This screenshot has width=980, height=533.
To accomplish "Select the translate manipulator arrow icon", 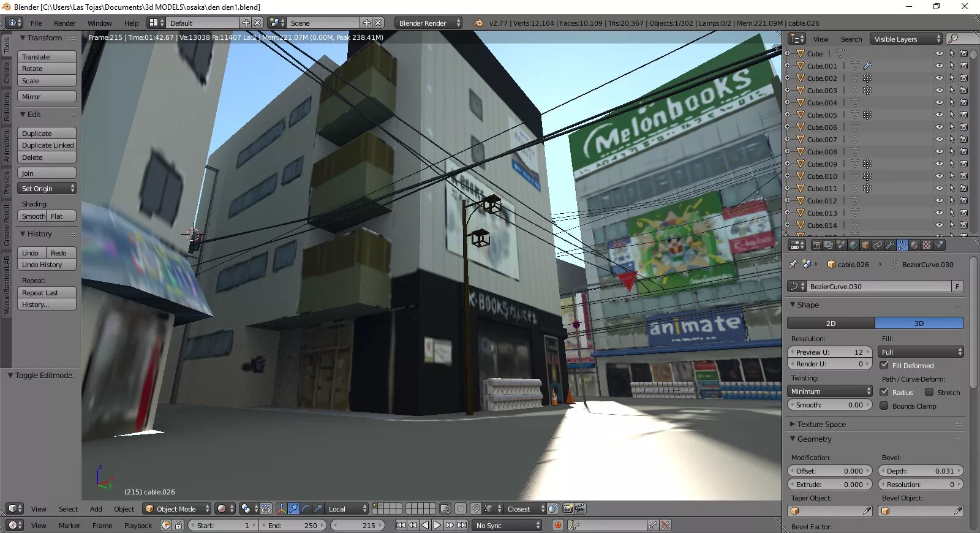I will pyautogui.click(x=293, y=508).
